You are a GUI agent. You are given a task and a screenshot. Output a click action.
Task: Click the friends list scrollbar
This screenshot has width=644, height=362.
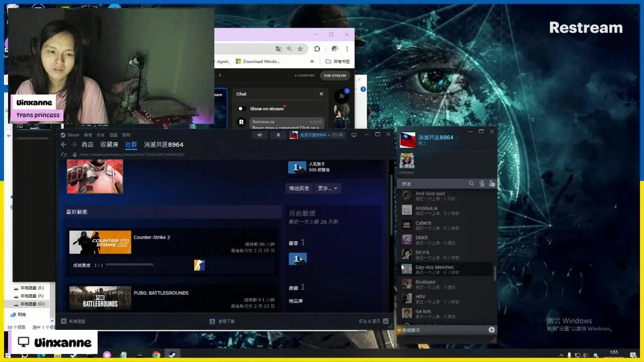click(x=495, y=274)
